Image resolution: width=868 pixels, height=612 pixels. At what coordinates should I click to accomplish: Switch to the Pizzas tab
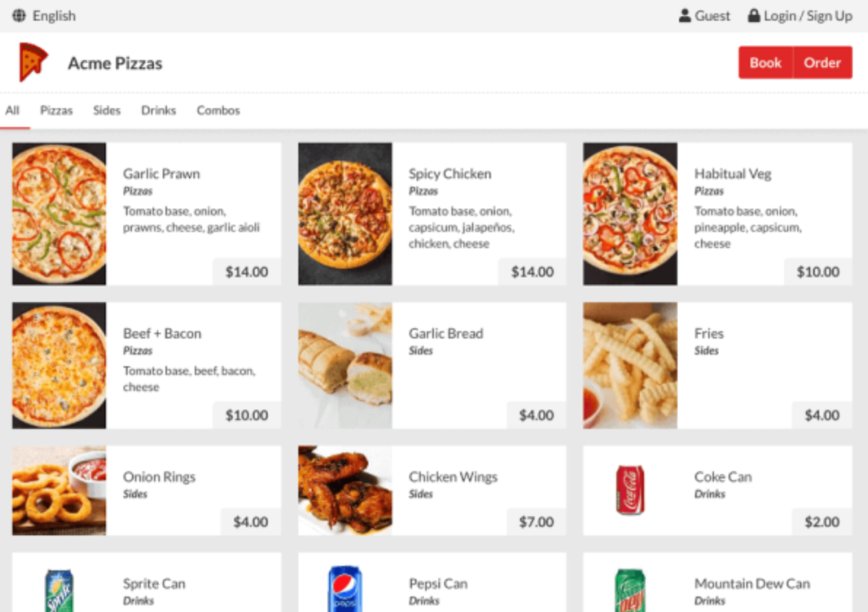pos(57,110)
